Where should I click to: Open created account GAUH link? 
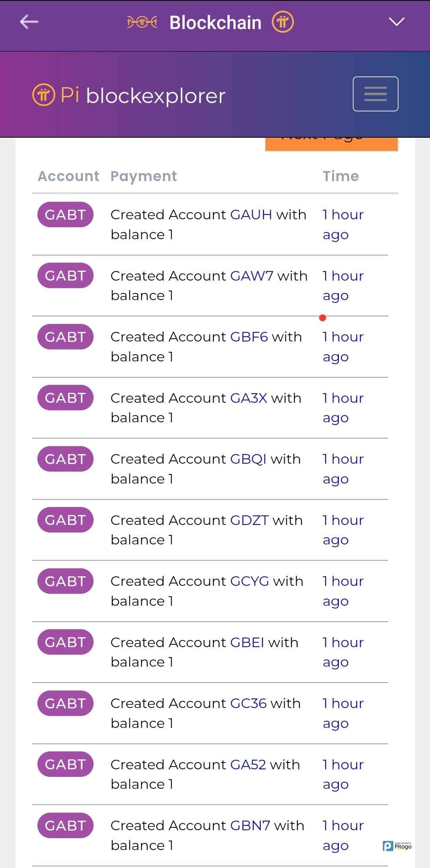251,215
